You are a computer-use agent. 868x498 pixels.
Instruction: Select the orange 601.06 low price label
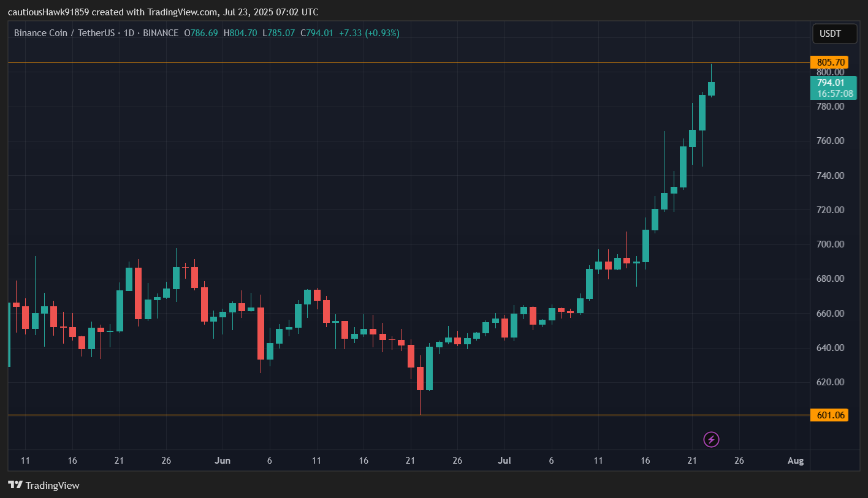point(829,415)
